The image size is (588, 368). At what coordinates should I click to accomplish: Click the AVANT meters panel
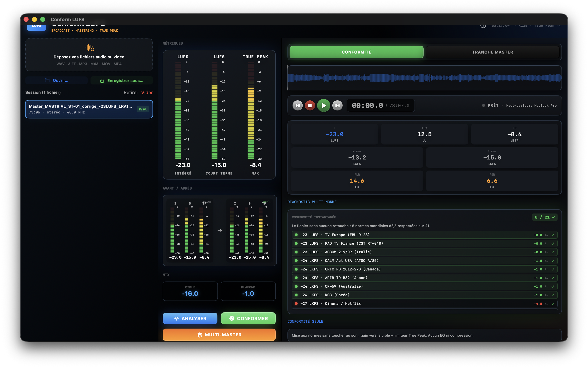click(190, 230)
